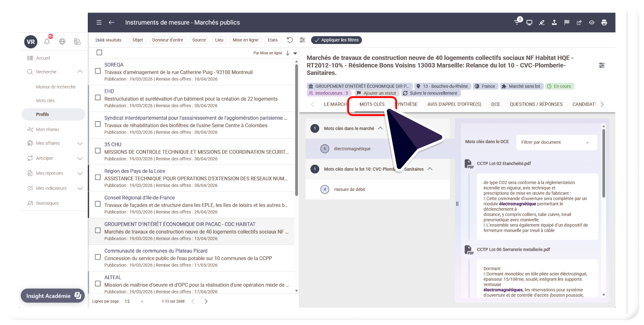Open the QUESTIONS / RÉPONSES tab
The image size is (644, 325).
pos(536,104)
